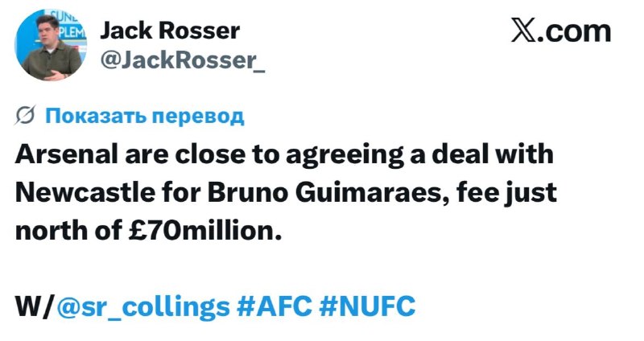The image size is (644, 341).
Task: Open the @JackRosser_ handle link
Action: point(183,61)
